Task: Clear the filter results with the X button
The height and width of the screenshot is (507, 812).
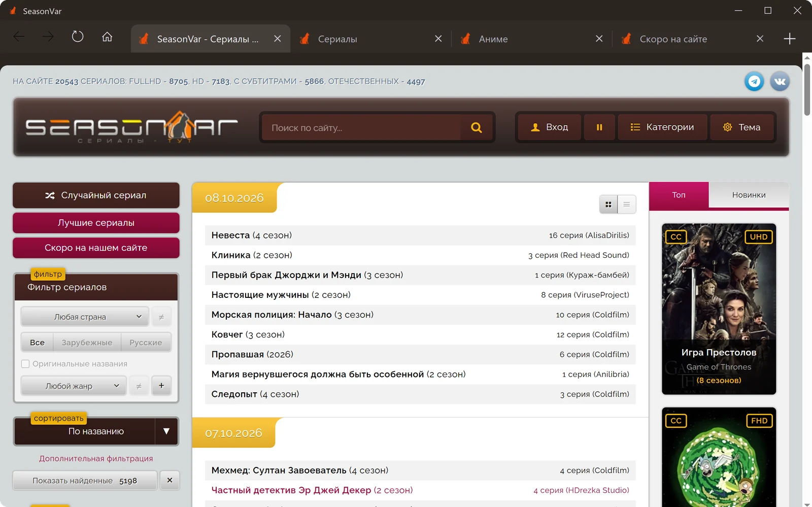Action: [170, 480]
